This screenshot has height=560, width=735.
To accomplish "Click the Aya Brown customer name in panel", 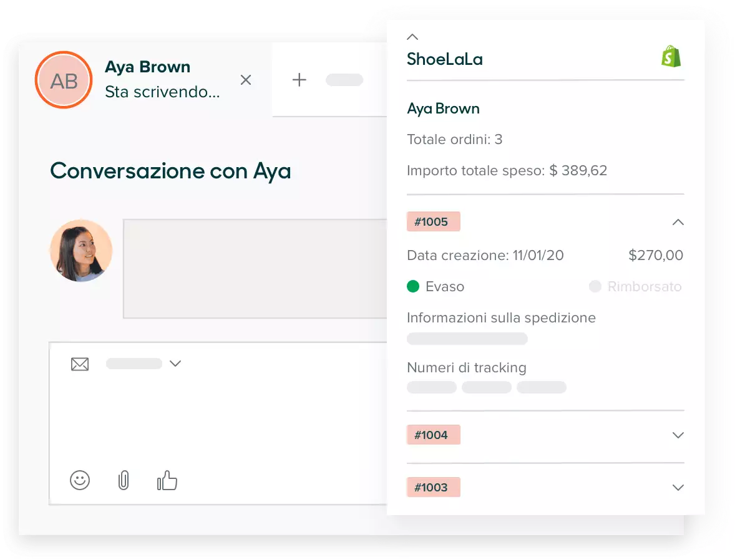I will [443, 109].
